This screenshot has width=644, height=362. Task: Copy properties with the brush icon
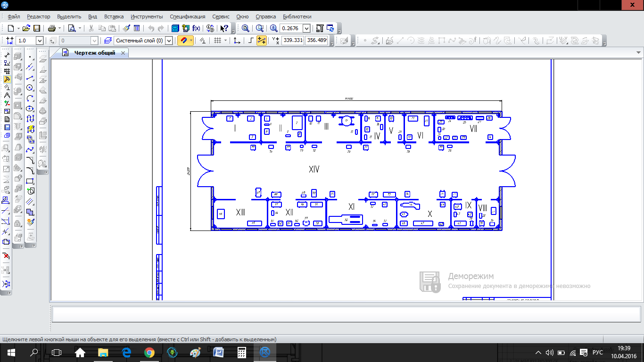click(x=126, y=28)
